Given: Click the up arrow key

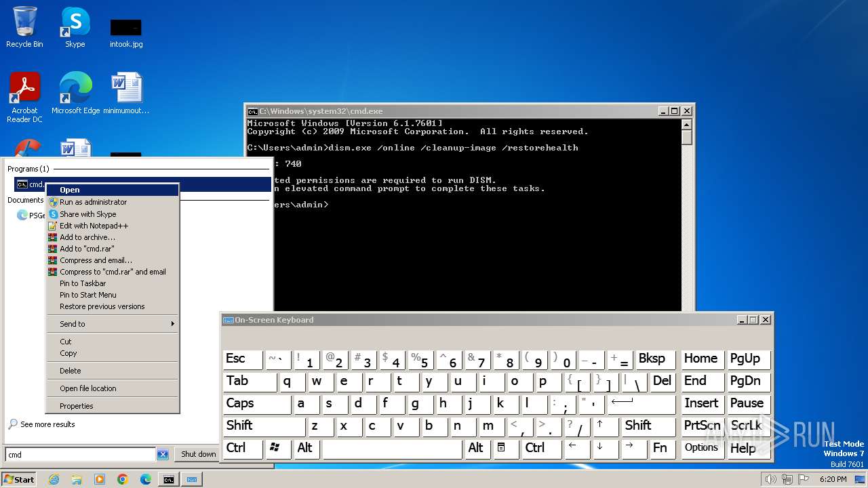Looking at the screenshot, I should (x=605, y=426).
